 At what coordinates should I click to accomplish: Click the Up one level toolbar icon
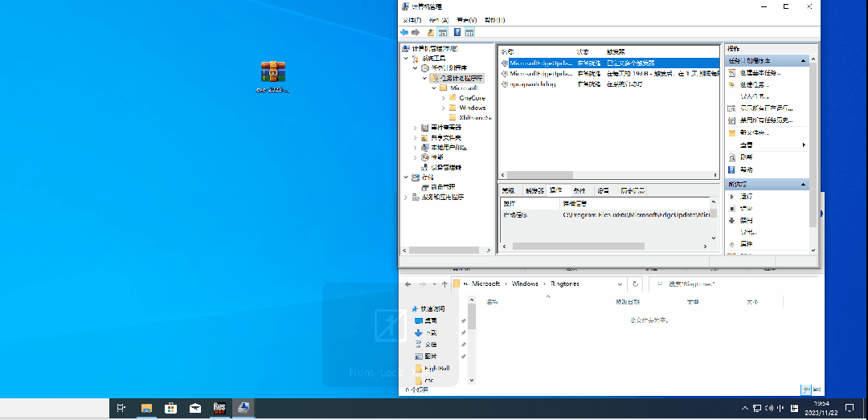431,33
